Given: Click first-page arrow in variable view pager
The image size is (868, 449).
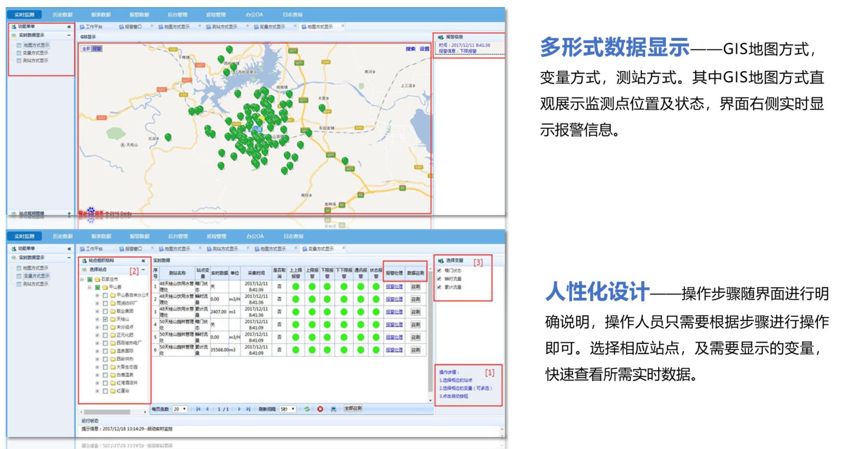Looking at the screenshot, I should point(198,410).
